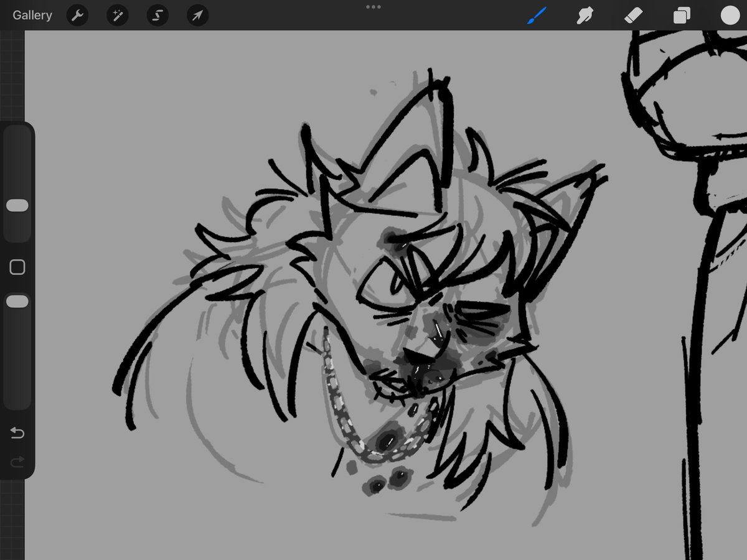Open the Actions wrench menu

click(x=77, y=15)
